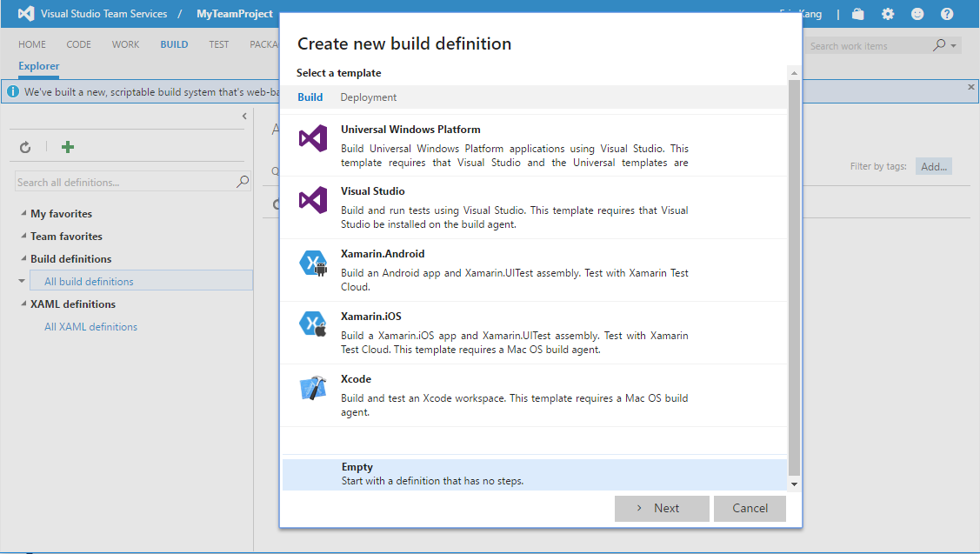980x554 pixels.
Task: Add new definition with green plus
Action: (68, 147)
